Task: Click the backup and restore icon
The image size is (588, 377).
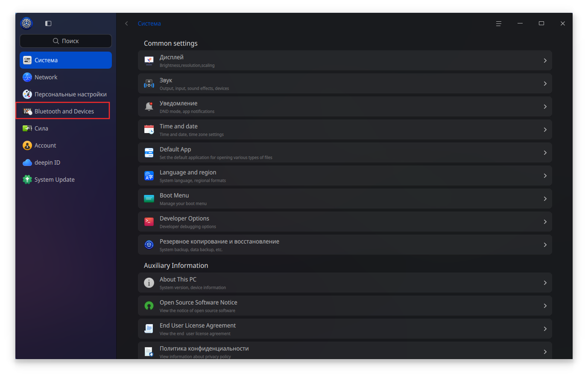Action: (149, 245)
